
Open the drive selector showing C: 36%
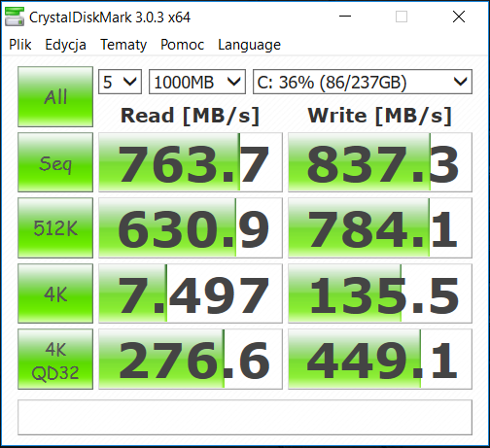[363, 82]
